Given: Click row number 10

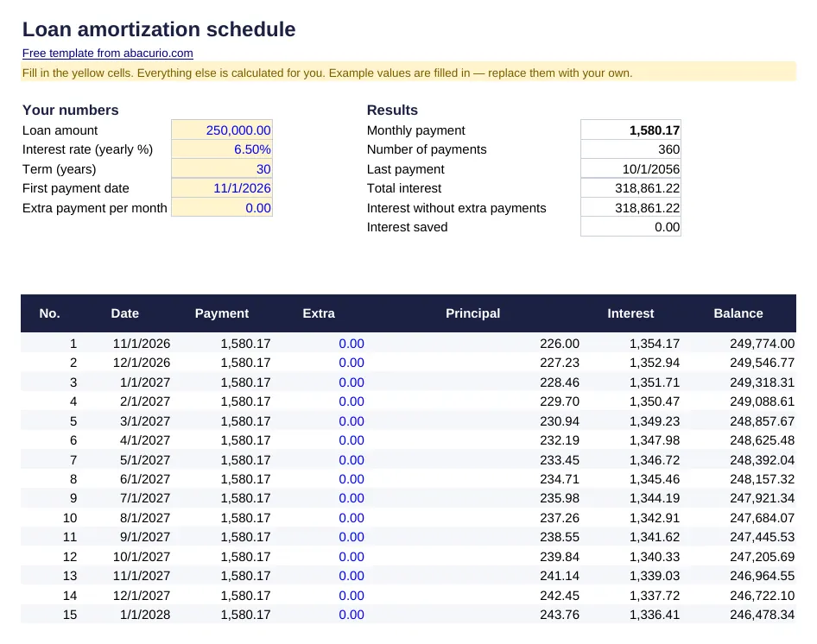Looking at the screenshot, I should coord(70,518).
